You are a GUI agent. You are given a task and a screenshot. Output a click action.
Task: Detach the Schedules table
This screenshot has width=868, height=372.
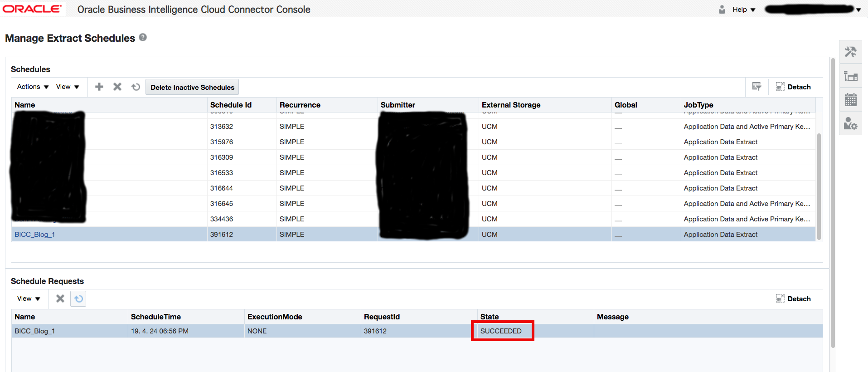pos(793,87)
